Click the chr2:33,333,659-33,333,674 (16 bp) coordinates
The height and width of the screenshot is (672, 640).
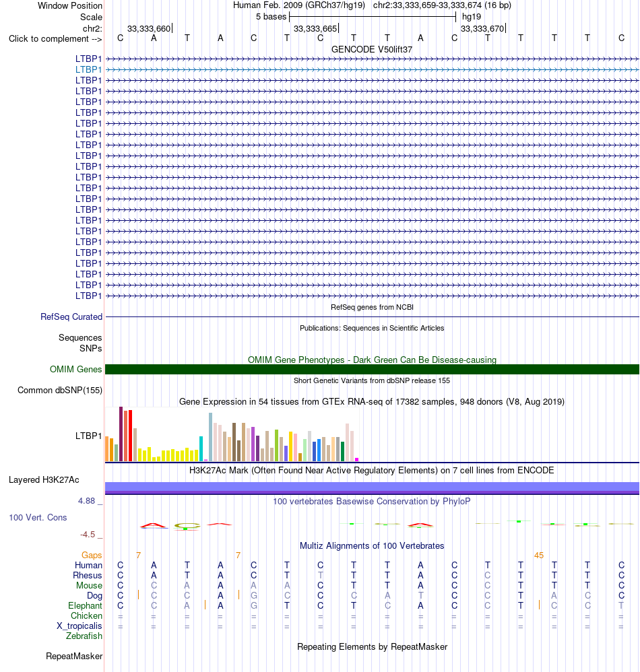pyautogui.click(x=442, y=5)
